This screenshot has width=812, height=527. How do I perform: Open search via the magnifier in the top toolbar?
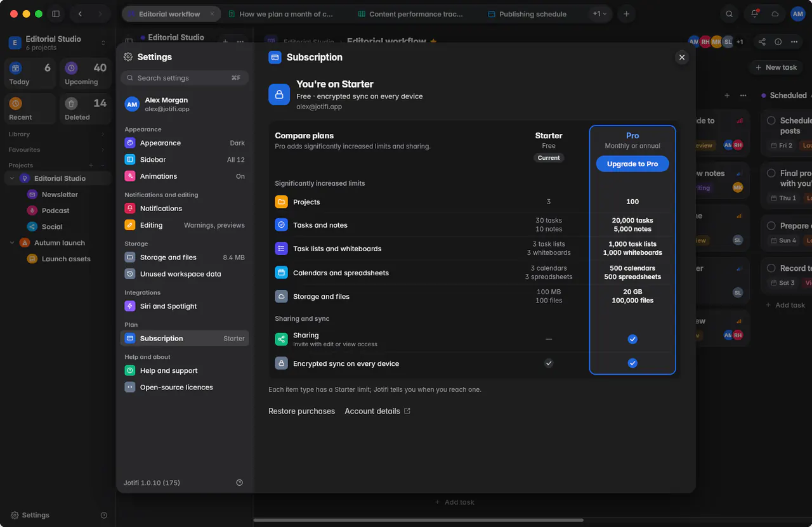coord(730,14)
